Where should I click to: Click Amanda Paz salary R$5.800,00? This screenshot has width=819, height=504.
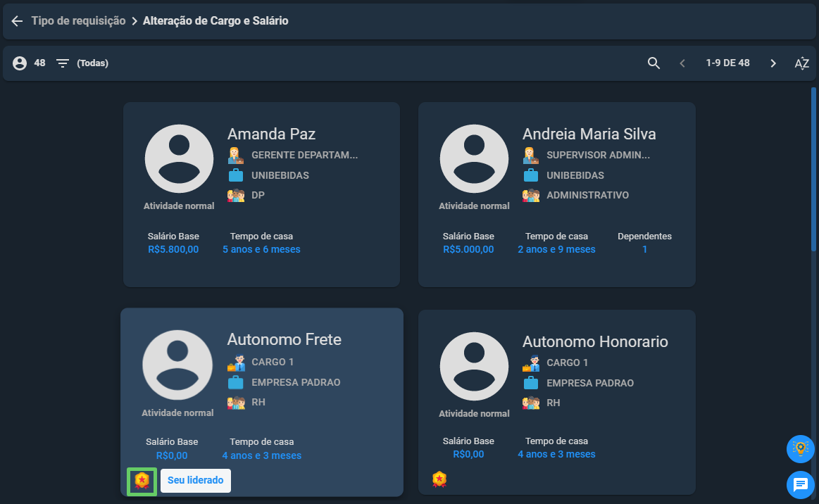(173, 250)
